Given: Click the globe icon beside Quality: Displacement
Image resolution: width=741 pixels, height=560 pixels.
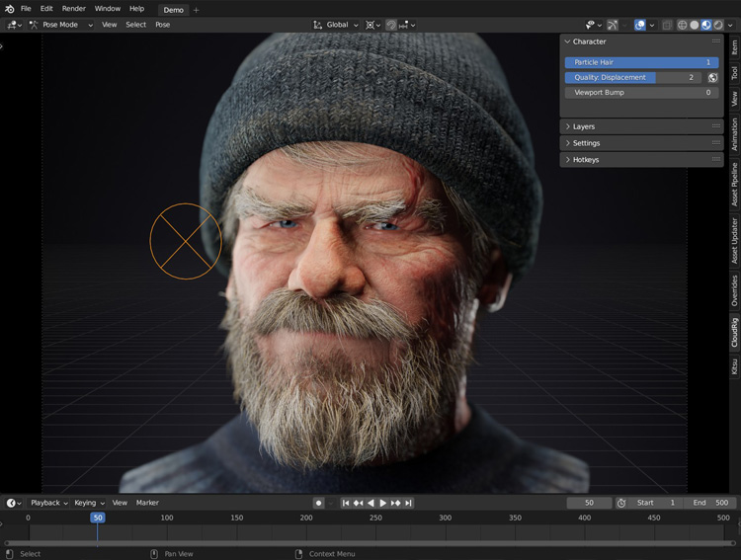Looking at the screenshot, I should (x=712, y=77).
